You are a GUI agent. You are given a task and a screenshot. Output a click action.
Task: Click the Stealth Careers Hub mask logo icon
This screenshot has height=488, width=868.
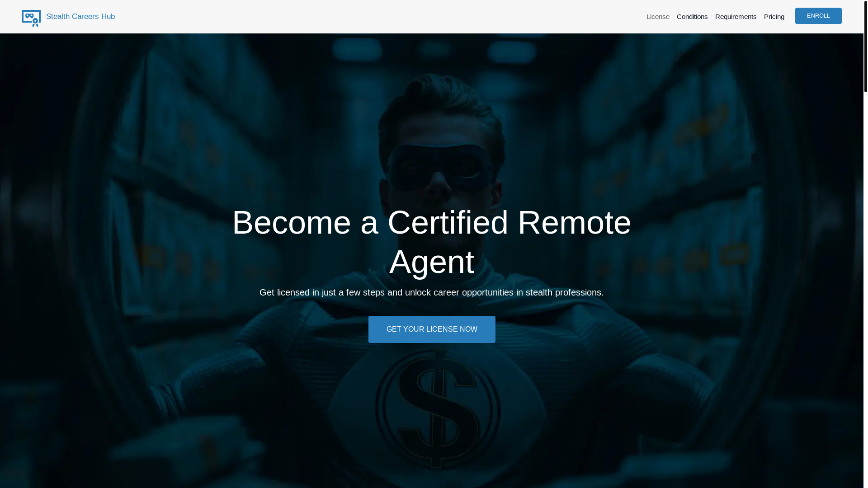[x=31, y=18]
